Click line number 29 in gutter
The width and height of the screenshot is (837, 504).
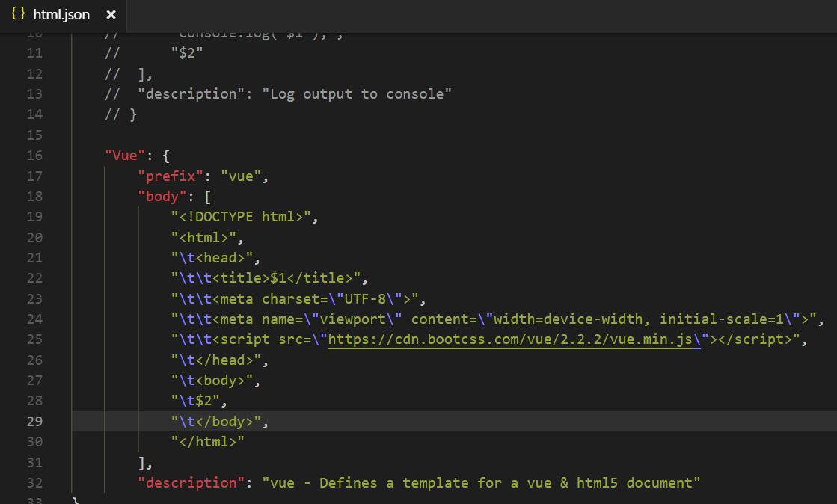34,421
